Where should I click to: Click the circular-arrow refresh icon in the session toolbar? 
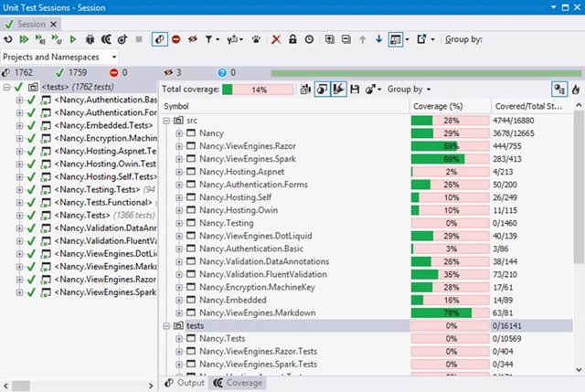tap(8, 39)
